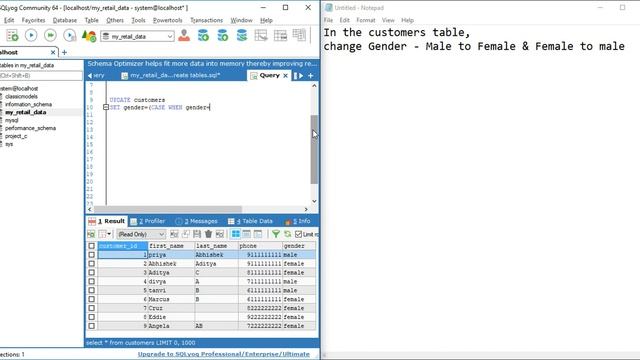Show previous tabs with left arrow
Screen dimensions: 640x360
[90, 76]
